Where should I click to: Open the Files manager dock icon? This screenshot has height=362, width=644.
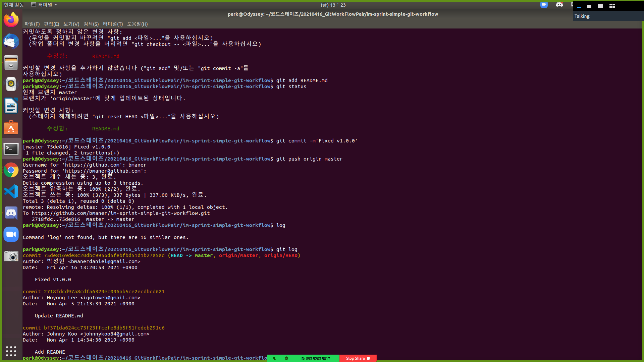pos(11,63)
